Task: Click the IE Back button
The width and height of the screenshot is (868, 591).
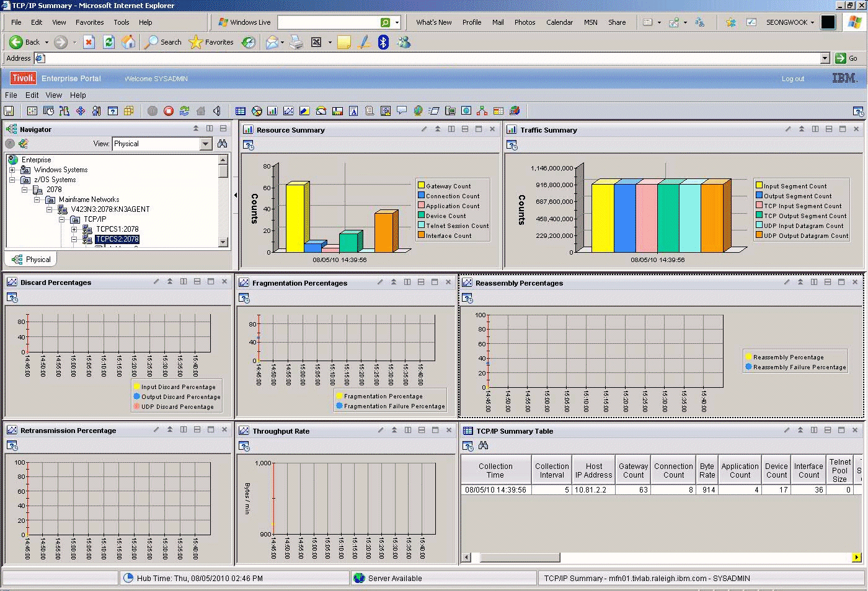Action: pyautogui.click(x=25, y=42)
